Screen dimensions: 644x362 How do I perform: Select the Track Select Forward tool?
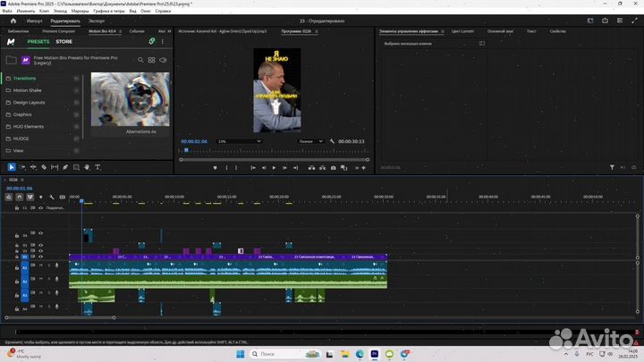[22, 167]
